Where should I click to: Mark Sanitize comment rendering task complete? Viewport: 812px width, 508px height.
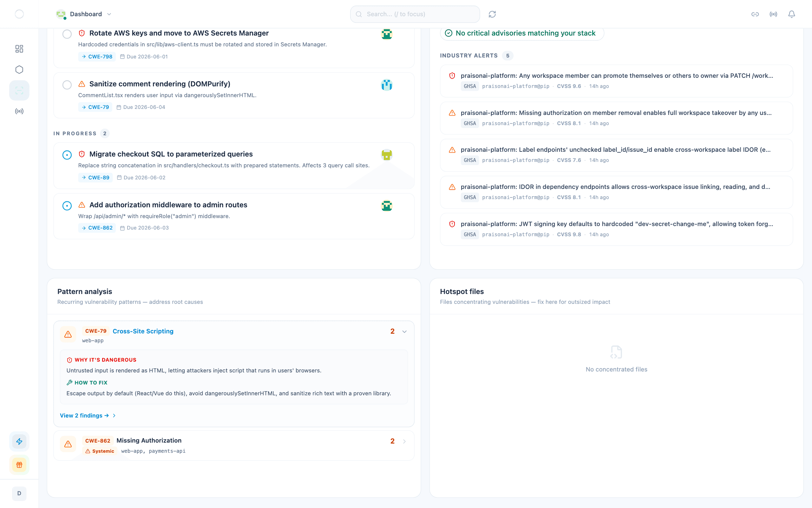(x=67, y=85)
